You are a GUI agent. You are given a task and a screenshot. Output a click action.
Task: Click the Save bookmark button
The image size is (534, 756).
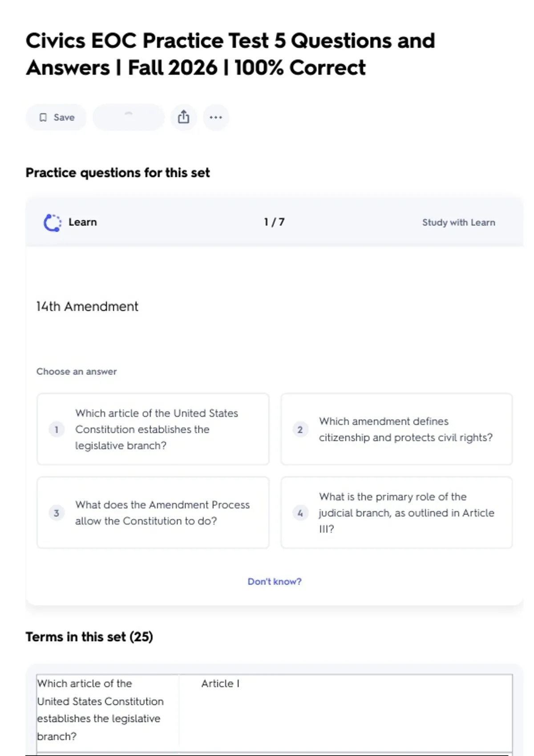[56, 117]
